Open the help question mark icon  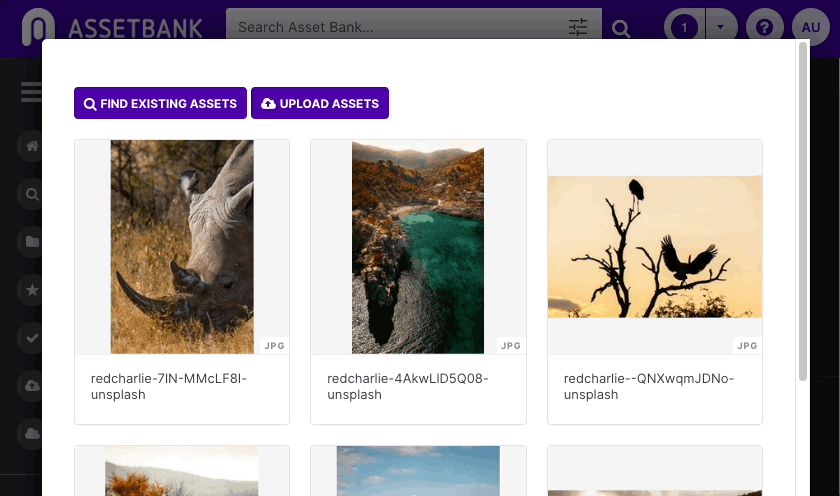tap(764, 27)
